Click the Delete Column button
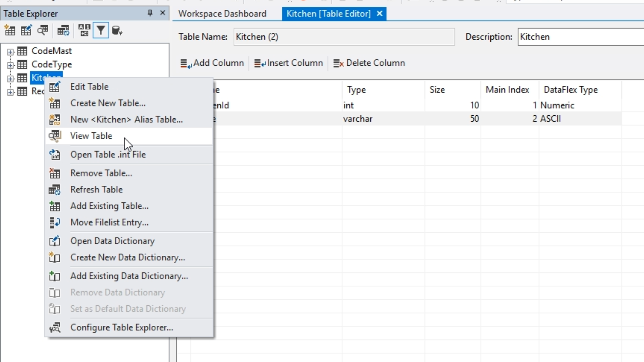The width and height of the screenshot is (644, 362). (369, 63)
